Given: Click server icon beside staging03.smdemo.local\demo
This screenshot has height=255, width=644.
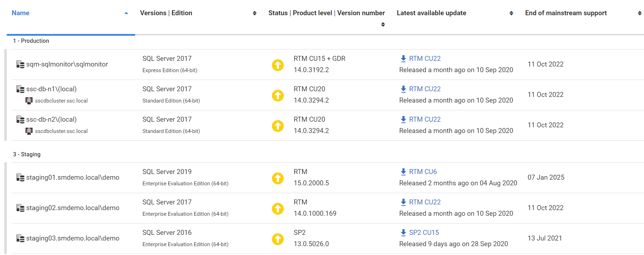Looking at the screenshot, I should click(x=21, y=238).
